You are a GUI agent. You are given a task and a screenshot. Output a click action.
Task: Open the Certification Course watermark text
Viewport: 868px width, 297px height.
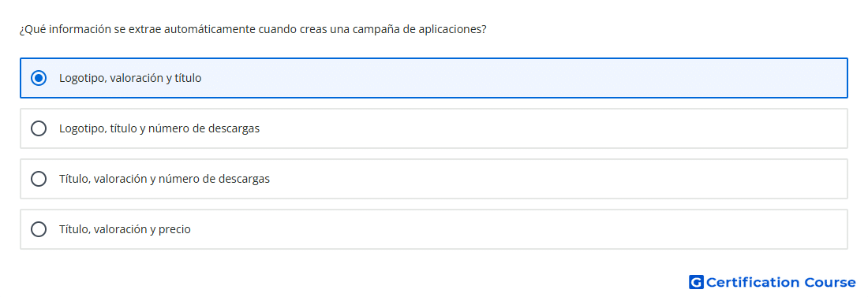click(780, 283)
